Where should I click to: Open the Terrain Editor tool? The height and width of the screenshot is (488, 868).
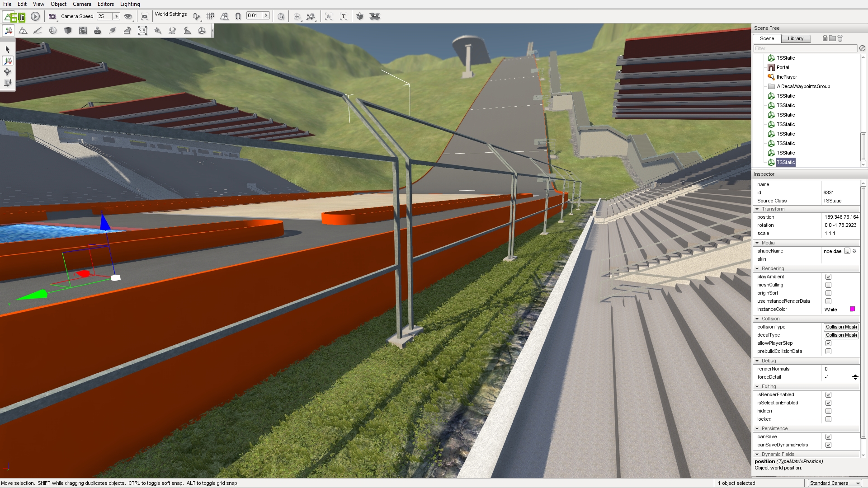23,31
